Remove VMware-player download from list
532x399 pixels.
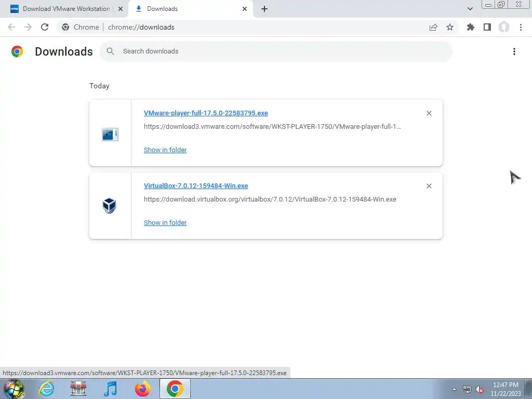pyautogui.click(x=429, y=113)
